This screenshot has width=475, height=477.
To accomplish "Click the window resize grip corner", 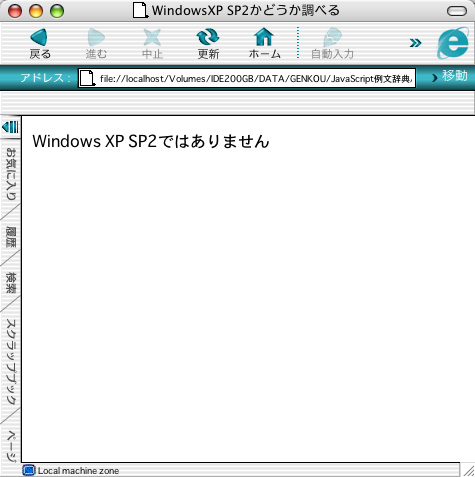I will click(468, 470).
